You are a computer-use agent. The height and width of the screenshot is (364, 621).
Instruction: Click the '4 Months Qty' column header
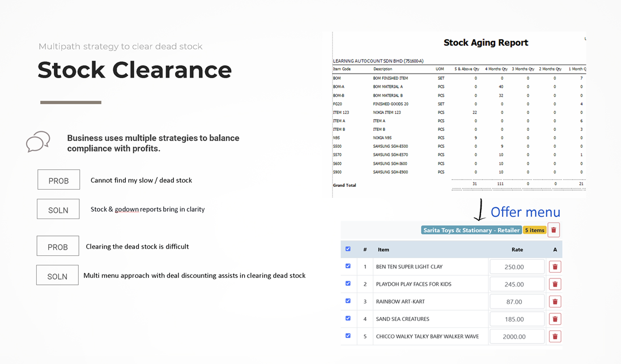click(496, 69)
